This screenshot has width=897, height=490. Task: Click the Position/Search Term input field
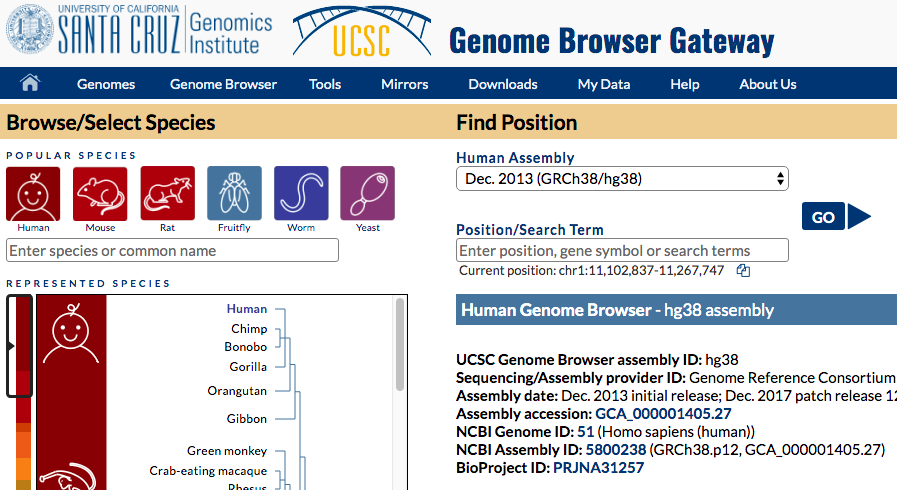click(622, 250)
